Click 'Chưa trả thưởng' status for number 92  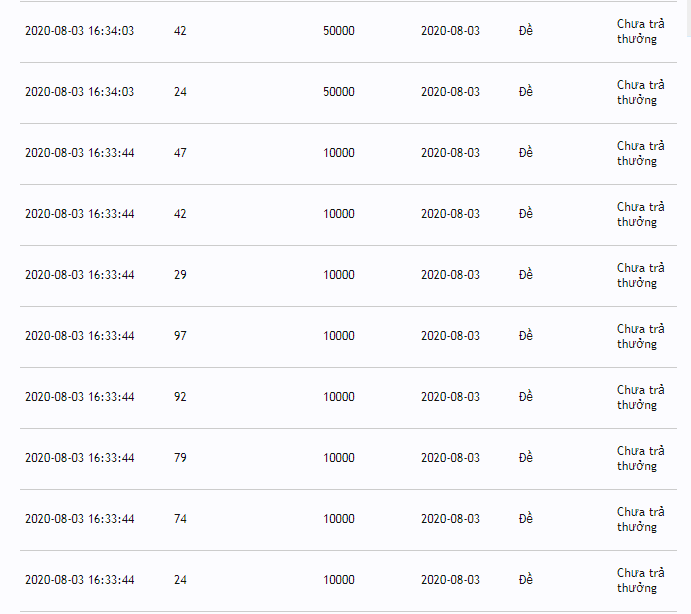[x=640, y=397]
